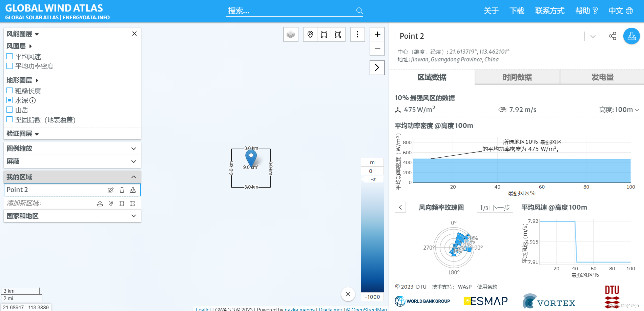Open the 下载 menu in the top bar
This screenshot has height=311, width=644.
click(x=517, y=11)
